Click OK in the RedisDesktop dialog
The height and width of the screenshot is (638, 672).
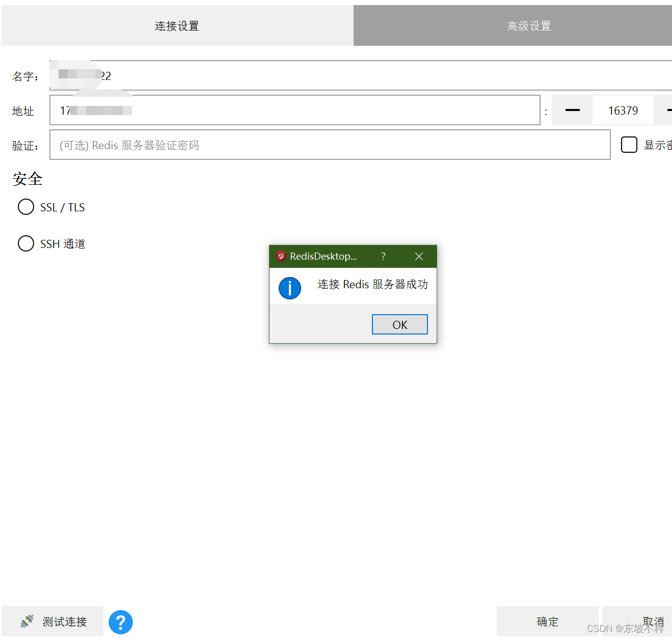(x=399, y=324)
